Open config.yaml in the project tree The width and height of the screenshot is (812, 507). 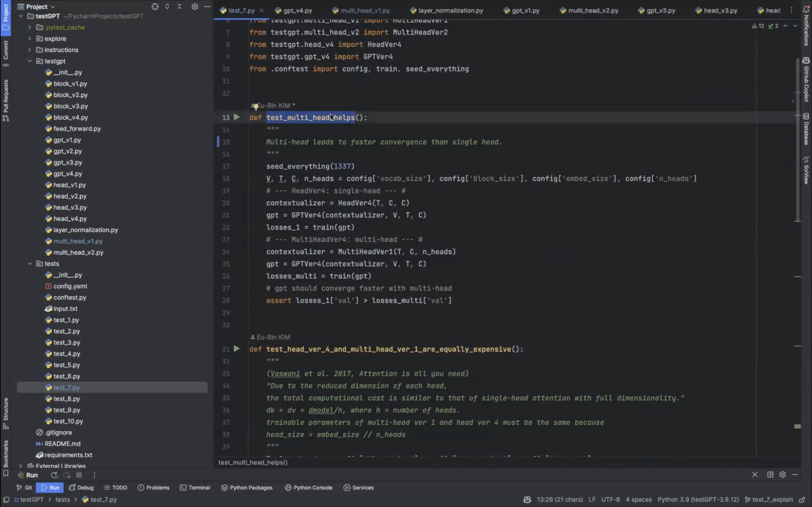coord(70,286)
